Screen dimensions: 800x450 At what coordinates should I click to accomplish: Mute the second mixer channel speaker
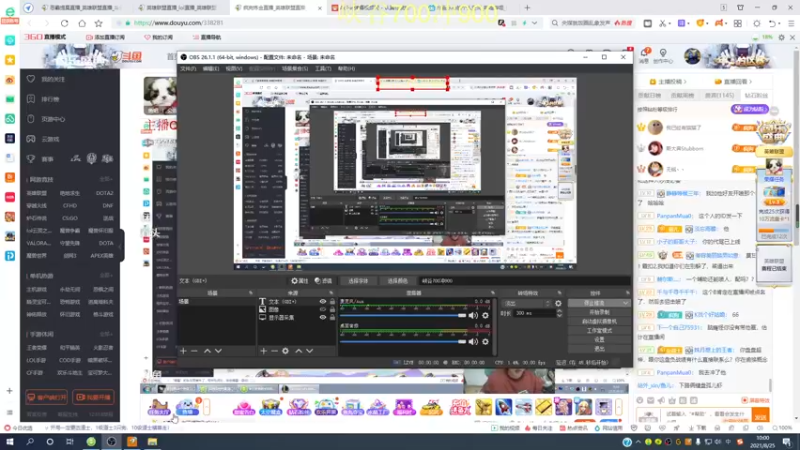[x=473, y=341]
